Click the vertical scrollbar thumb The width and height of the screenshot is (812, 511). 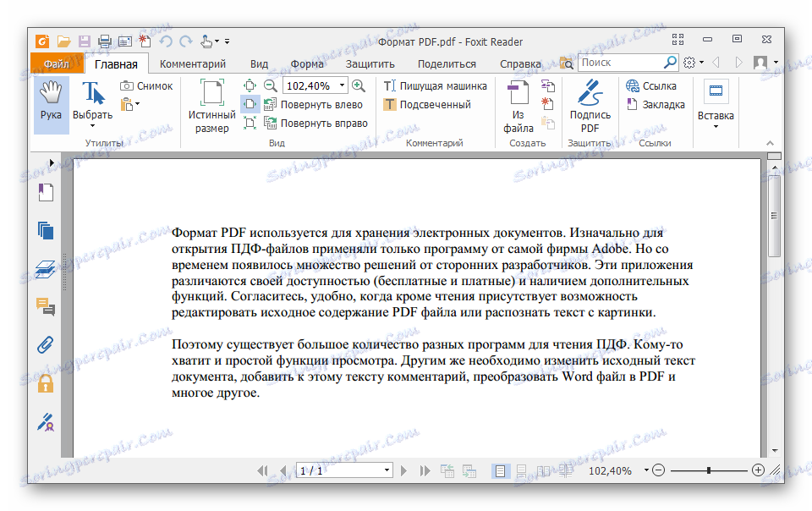click(x=774, y=216)
